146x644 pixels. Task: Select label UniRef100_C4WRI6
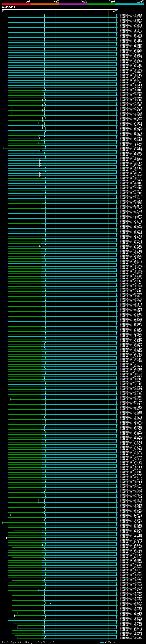[131, 221]
